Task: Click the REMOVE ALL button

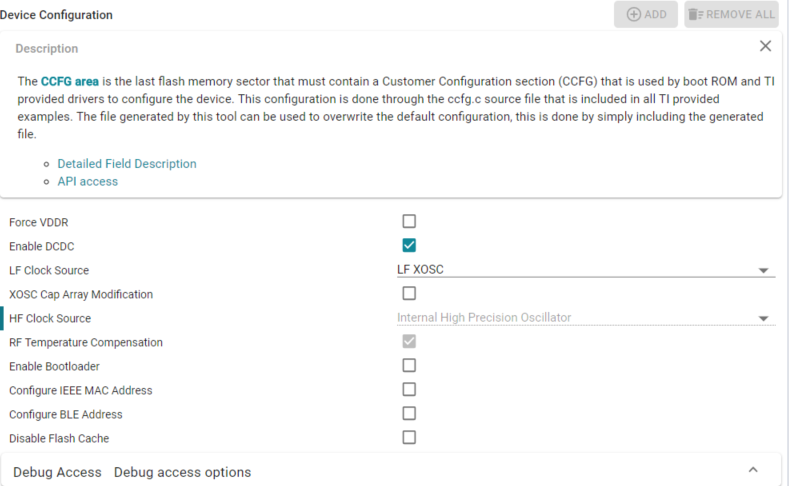Action: [731, 15]
